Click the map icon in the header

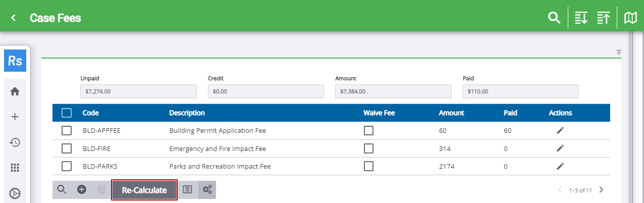click(x=630, y=18)
